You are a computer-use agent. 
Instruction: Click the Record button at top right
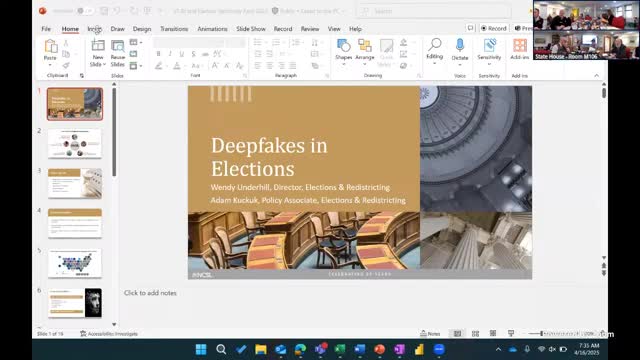[x=493, y=28]
